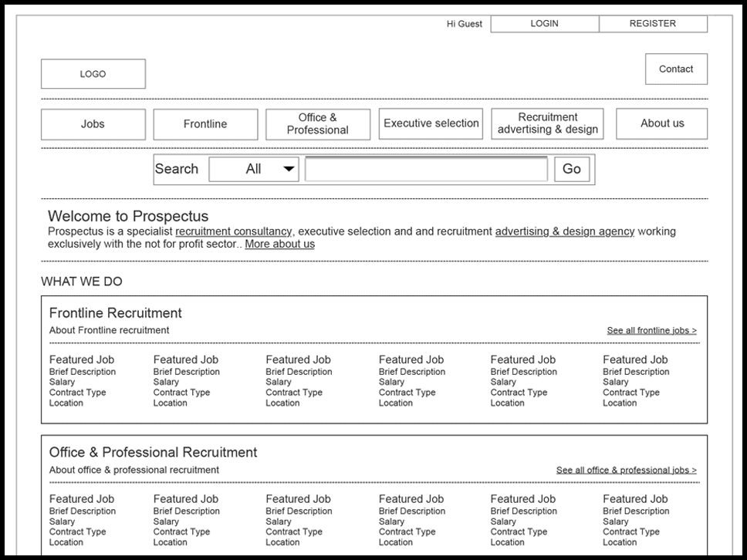Expand the All search category dropdown
Viewport: 747px width, 560px height.
coord(254,169)
